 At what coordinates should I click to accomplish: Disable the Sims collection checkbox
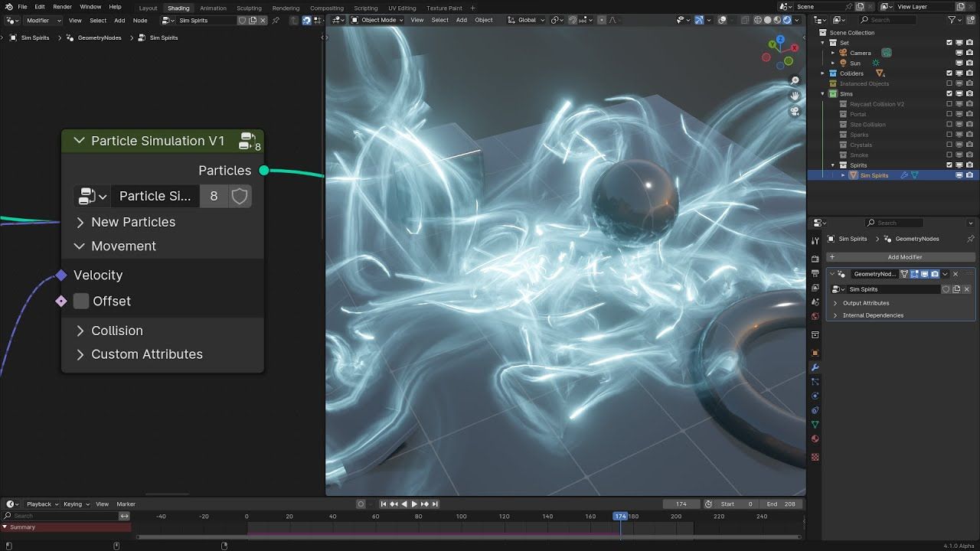click(x=949, y=93)
